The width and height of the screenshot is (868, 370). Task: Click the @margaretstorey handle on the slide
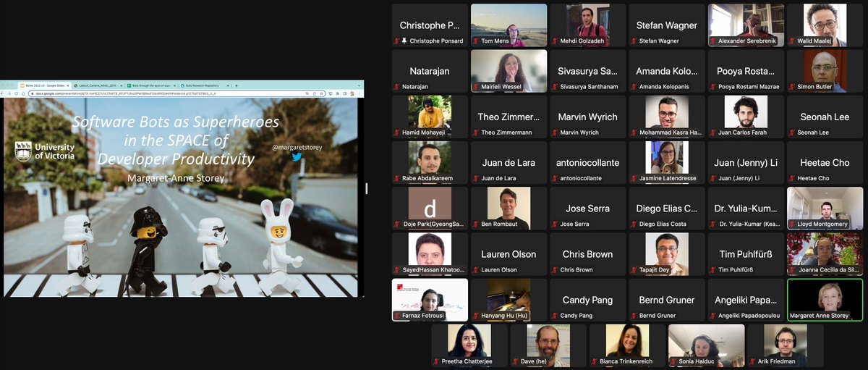click(x=297, y=147)
